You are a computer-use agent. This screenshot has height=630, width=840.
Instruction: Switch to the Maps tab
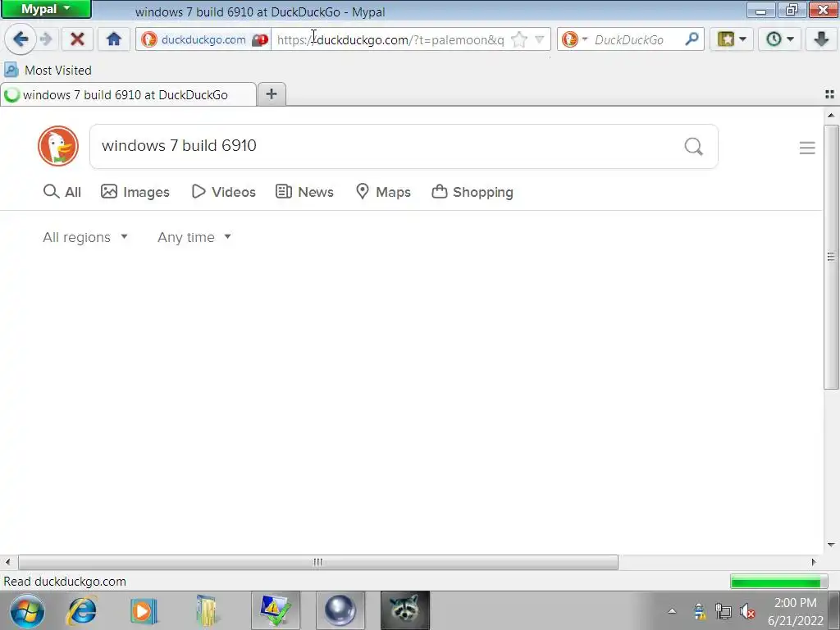pyautogui.click(x=383, y=192)
